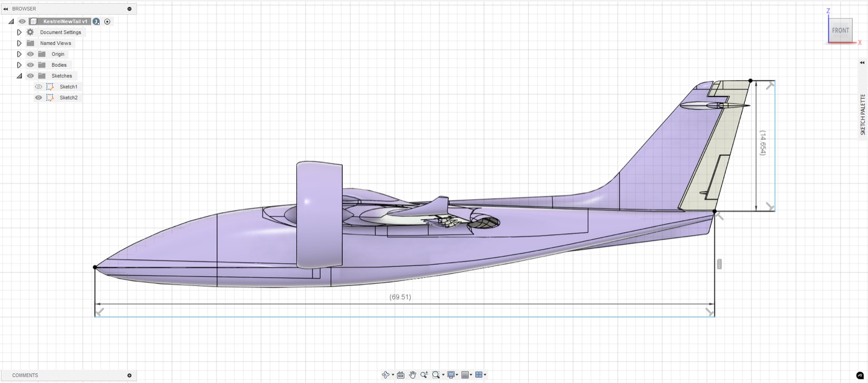The height and width of the screenshot is (383, 868).
Task: Click the Sketch1 sketch icon
Action: point(50,87)
